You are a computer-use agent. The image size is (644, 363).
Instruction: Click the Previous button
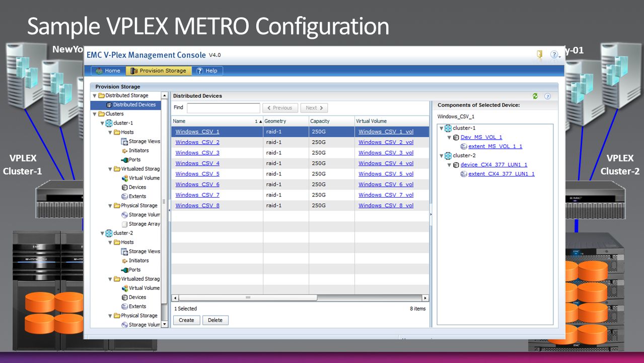click(280, 108)
